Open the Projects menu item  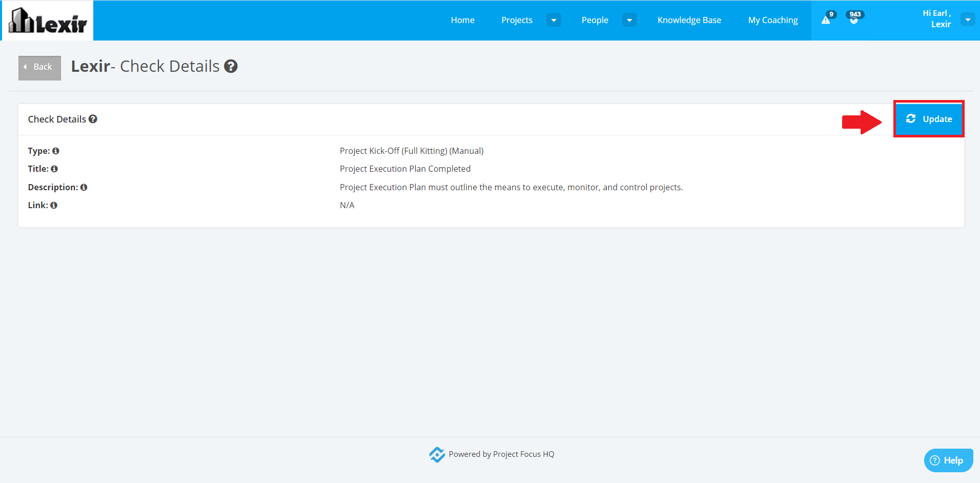(x=517, y=20)
